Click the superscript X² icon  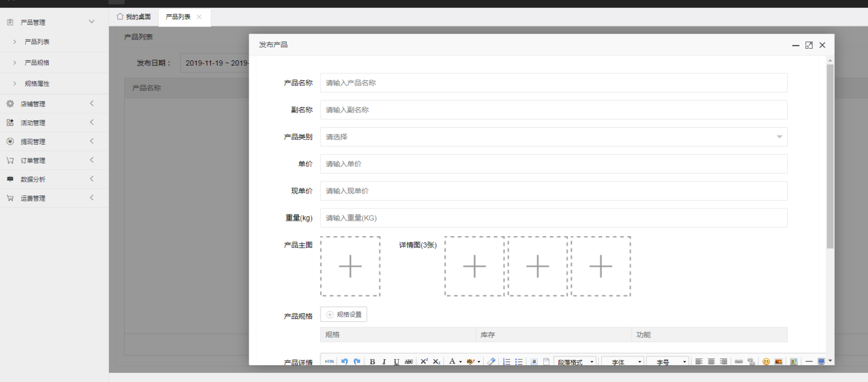[x=424, y=362]
